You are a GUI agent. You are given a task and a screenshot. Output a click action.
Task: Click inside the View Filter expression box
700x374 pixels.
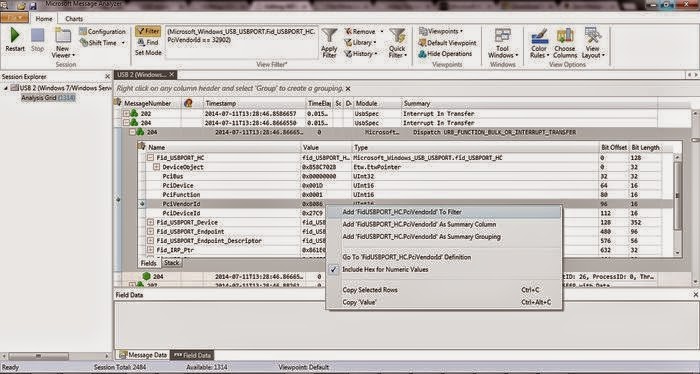(242, 42)
